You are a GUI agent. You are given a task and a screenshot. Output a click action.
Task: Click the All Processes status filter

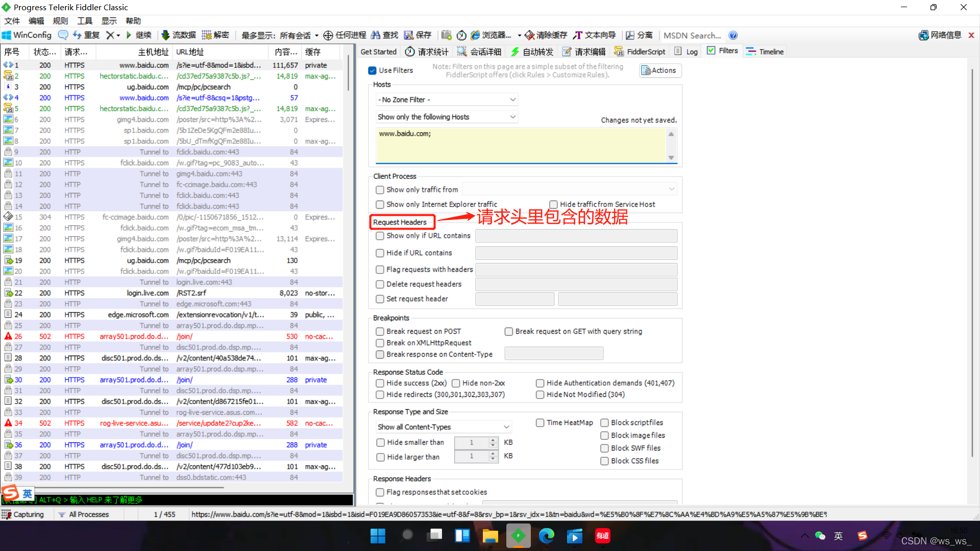pos(84,514)
